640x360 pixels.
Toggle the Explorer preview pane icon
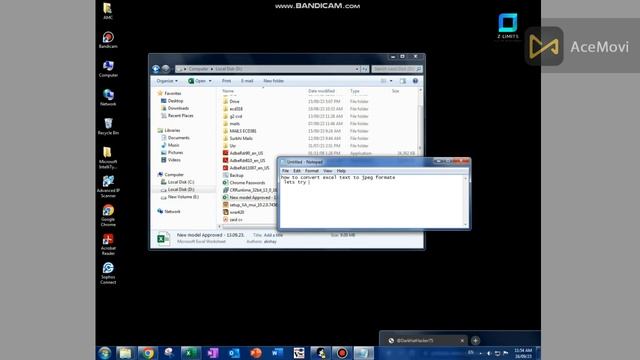[403, 81]
